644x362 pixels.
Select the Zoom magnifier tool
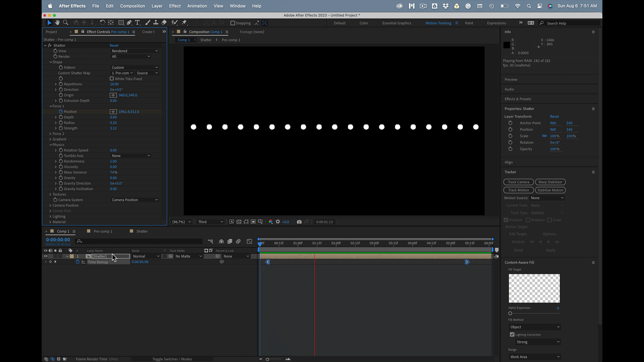point(66,22)
